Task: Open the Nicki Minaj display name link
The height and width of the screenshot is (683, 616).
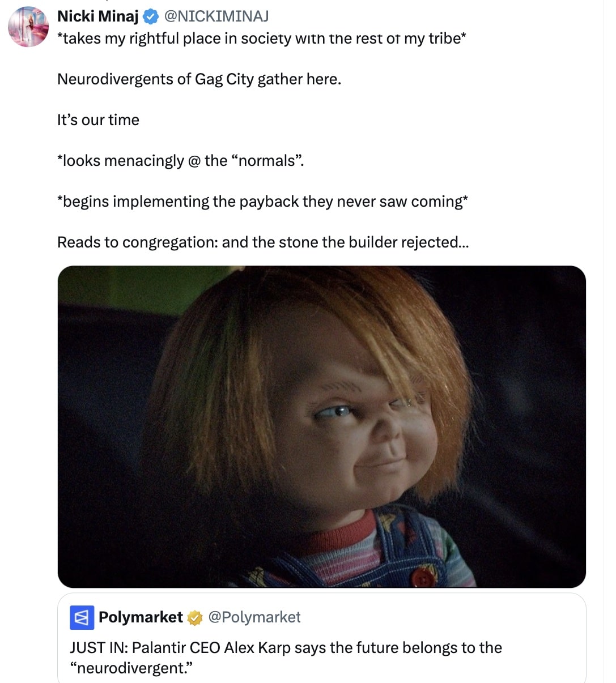Action: click(x=98, y=16)
